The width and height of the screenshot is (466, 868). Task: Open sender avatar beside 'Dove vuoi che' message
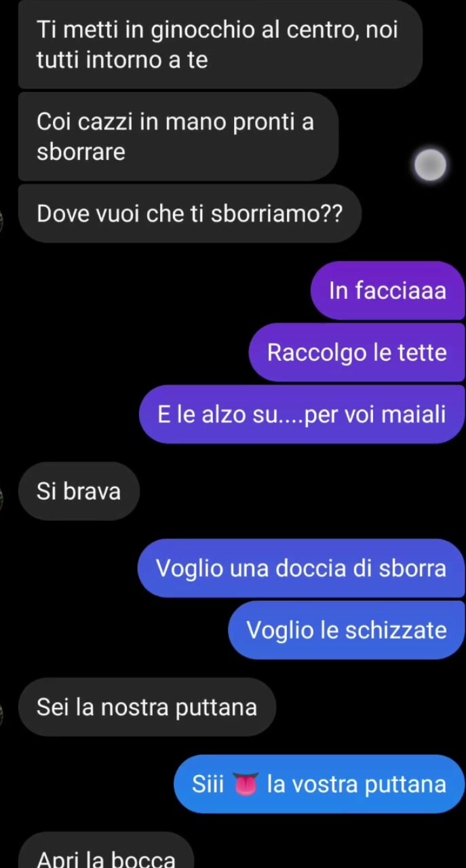click(2, 221)
